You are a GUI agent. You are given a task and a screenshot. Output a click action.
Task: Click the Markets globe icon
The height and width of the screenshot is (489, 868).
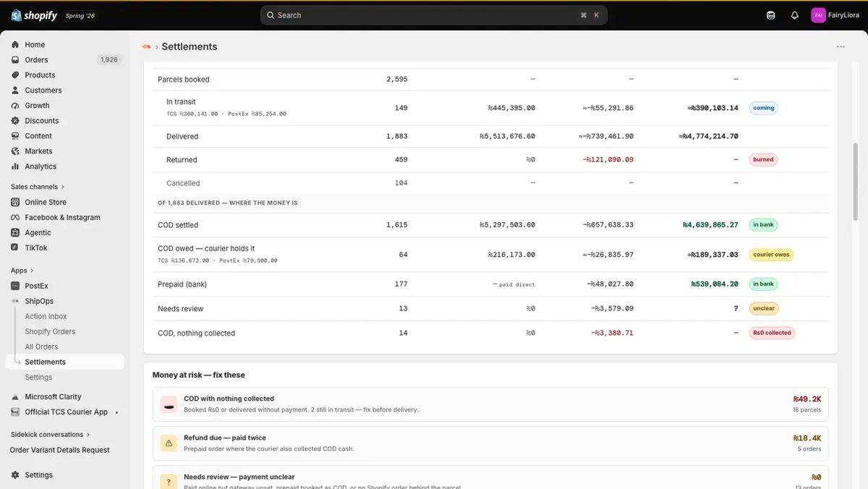click(15, 151)
